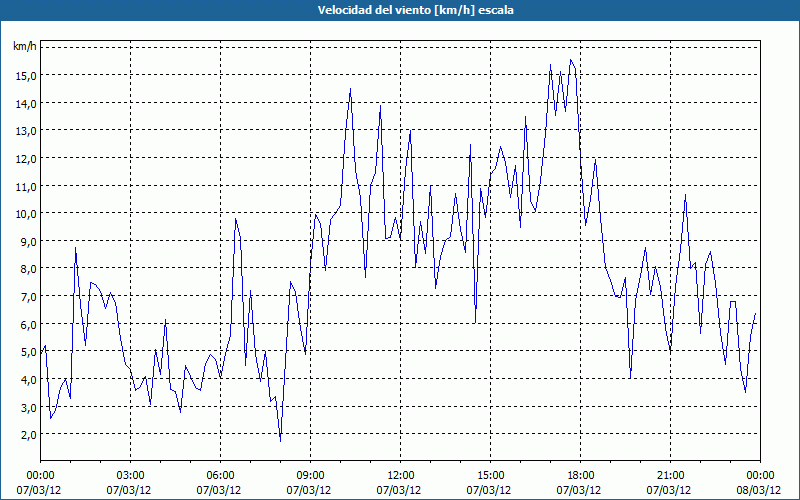800x500 pixels.
Task: Click the 8,0 y-axis label
Action: coord(29,269)
